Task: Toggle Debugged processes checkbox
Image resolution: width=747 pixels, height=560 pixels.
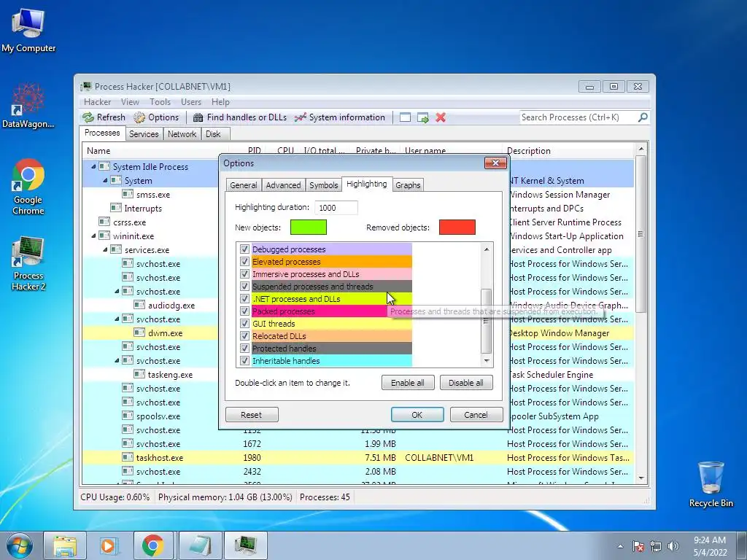Action: click(x=245, y=249)
